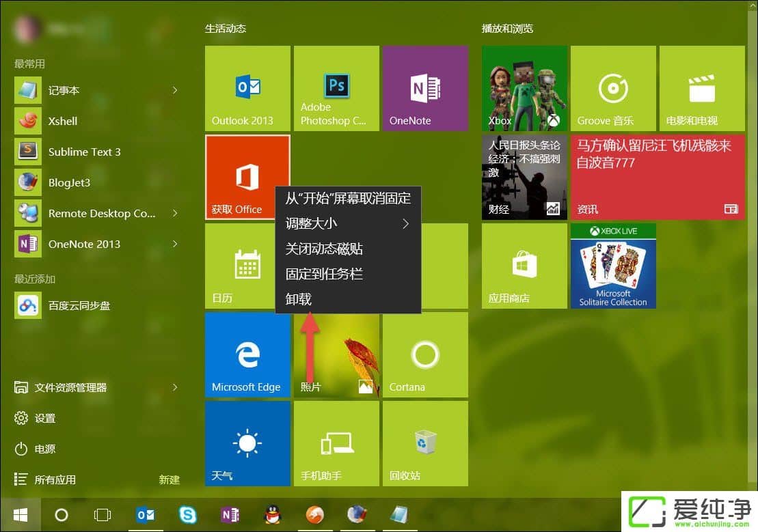Open the 手机助手 tile
Image resolution: width=758 pixels, height=532 pixels.
point(336,443)
